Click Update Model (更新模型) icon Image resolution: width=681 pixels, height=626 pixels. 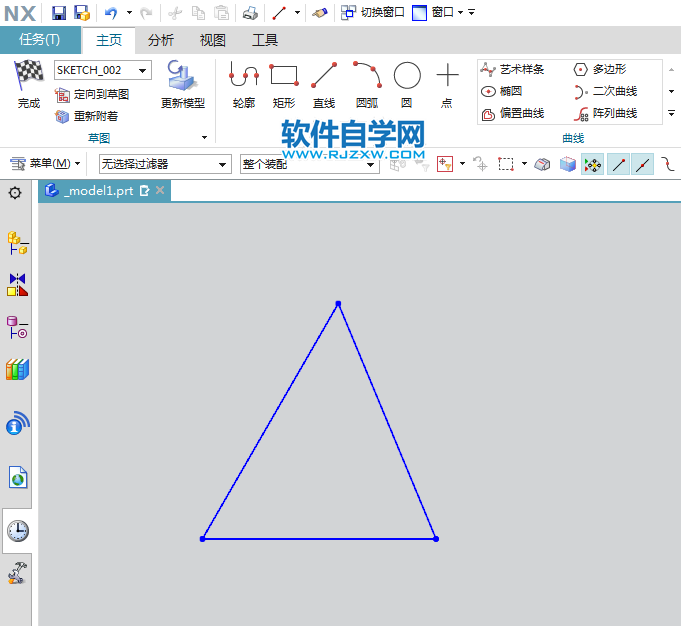tap(183, 84)
